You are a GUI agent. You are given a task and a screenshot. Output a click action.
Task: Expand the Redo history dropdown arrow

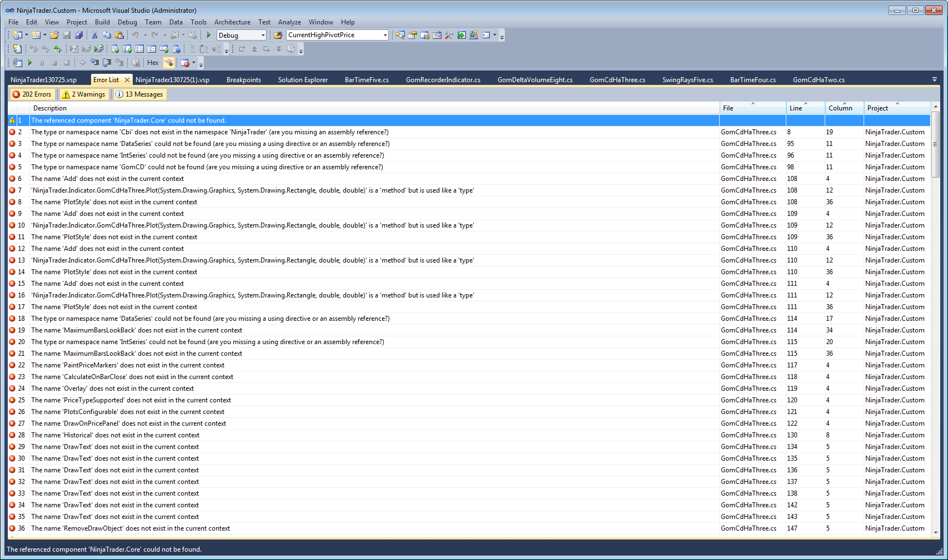point(164,35)
